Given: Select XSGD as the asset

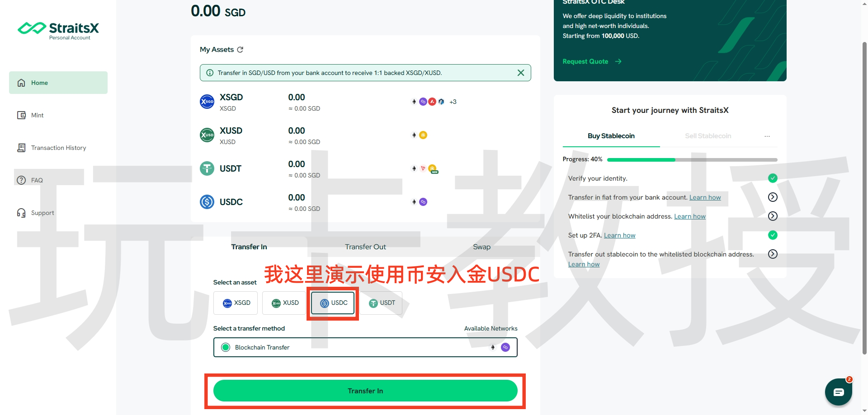Looking at the screenshot, I should [x=236, y=303].
